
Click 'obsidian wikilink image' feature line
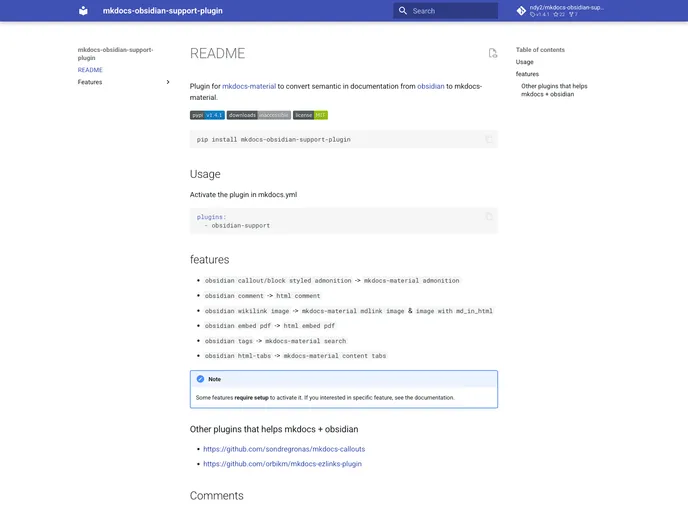click(x=348, y=311)
